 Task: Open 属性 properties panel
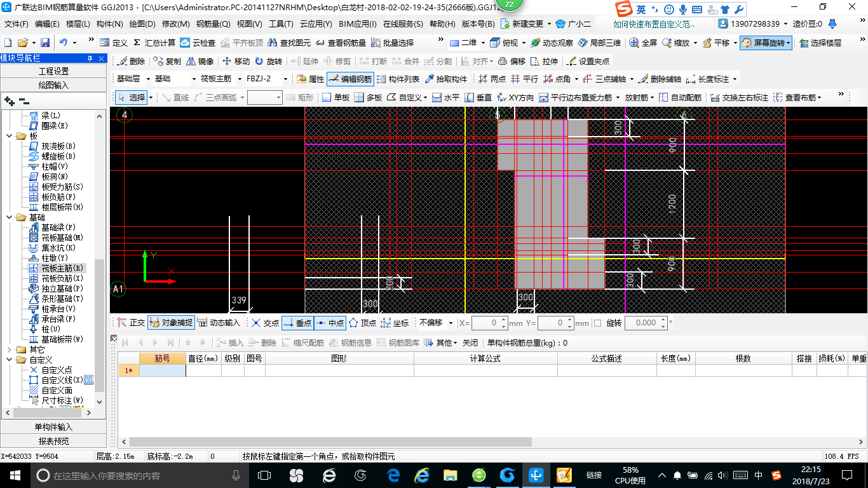[x=310, y=79]
